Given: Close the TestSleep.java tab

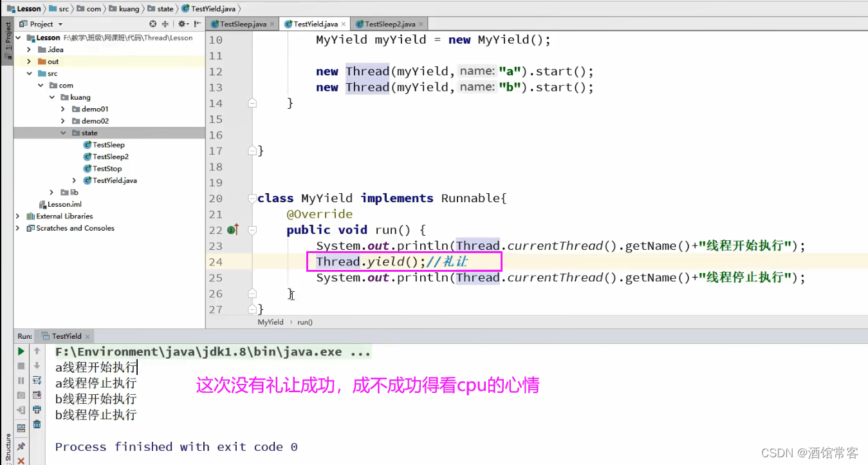Looking at the screenshot, I should click(272, 24).
